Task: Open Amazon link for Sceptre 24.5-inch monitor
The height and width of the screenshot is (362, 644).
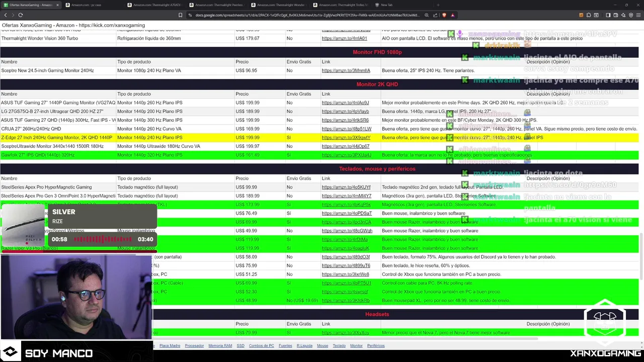Action: (x=346, y=71)
